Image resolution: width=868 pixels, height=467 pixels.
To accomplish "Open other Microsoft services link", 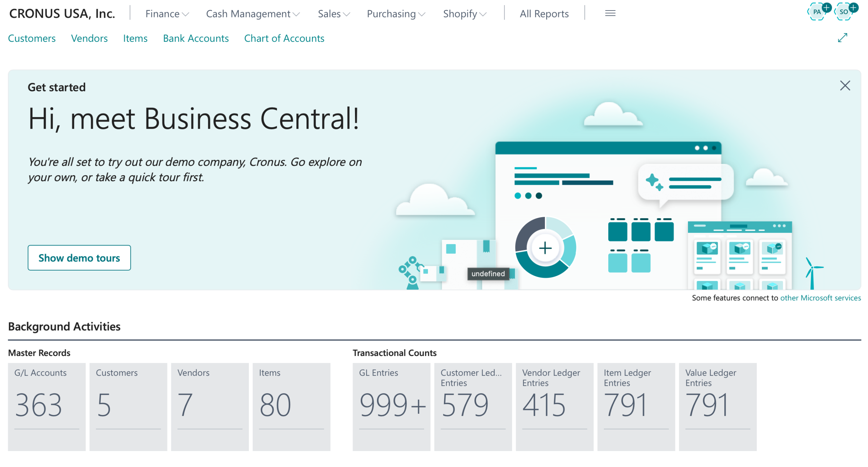I will coord(820,298).
